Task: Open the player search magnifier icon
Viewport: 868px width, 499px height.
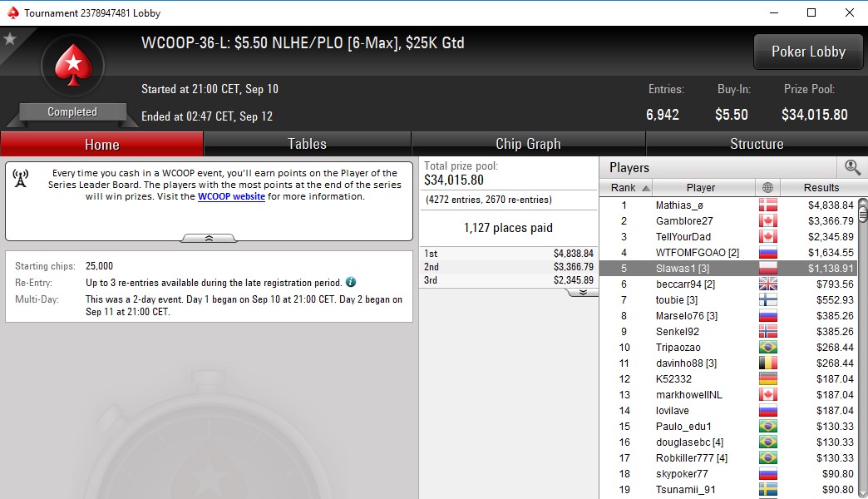Action: point(852,167)
